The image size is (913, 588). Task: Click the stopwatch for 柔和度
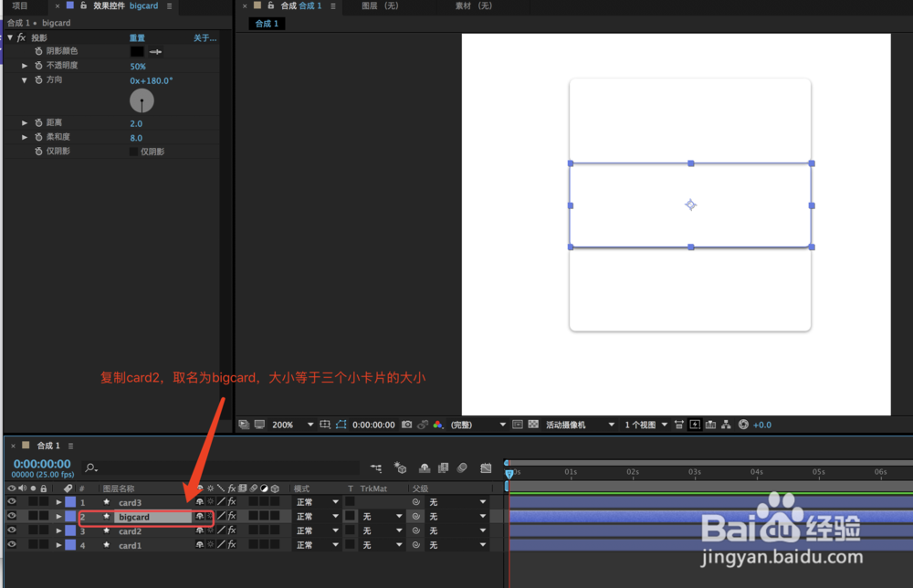click(x=38, y=137)
